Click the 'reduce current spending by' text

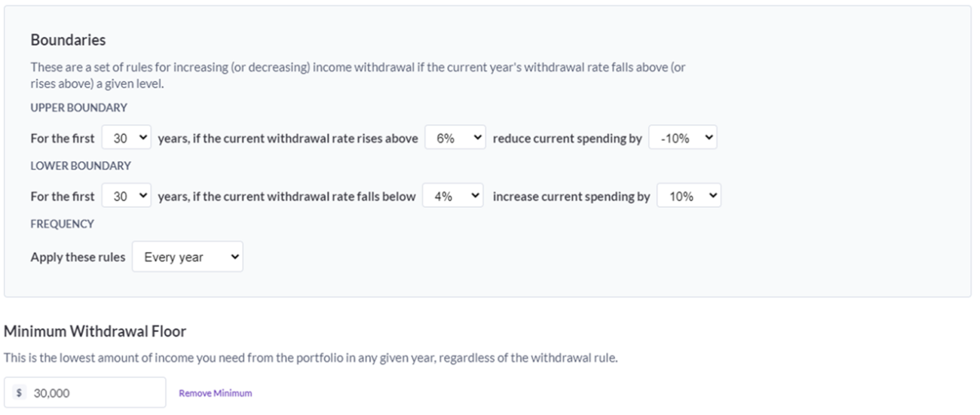pyautogui.click(x=567, y=139)
